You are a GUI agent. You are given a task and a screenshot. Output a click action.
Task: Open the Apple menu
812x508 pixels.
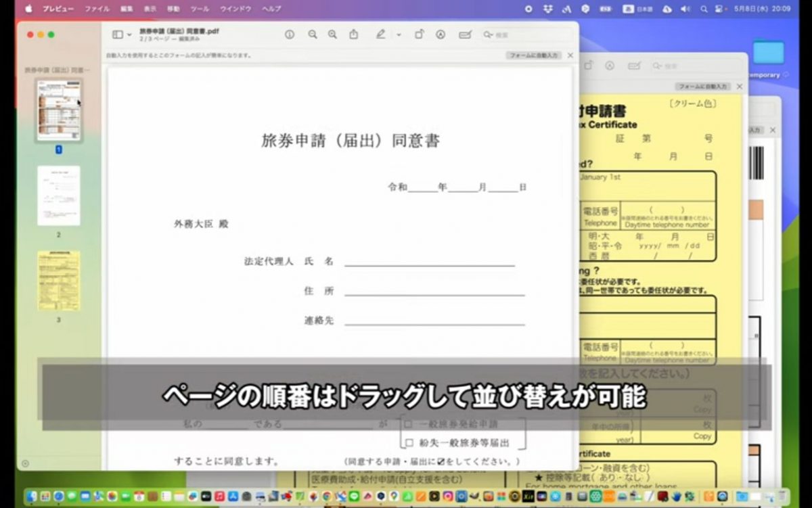28,9
